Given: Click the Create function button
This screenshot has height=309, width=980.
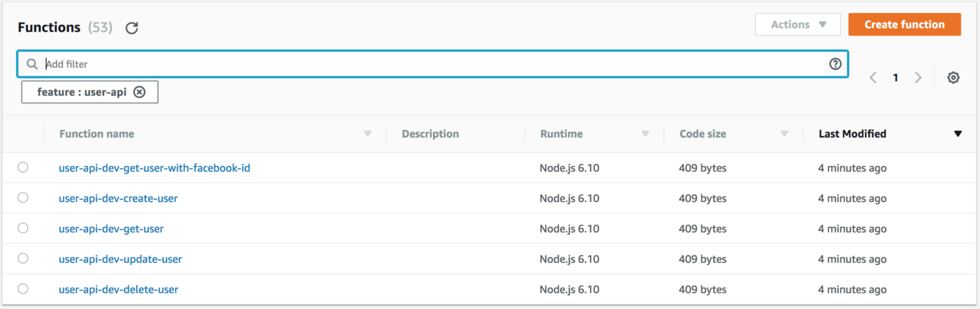Looking at the screenshot, I should tap(904, 24).
